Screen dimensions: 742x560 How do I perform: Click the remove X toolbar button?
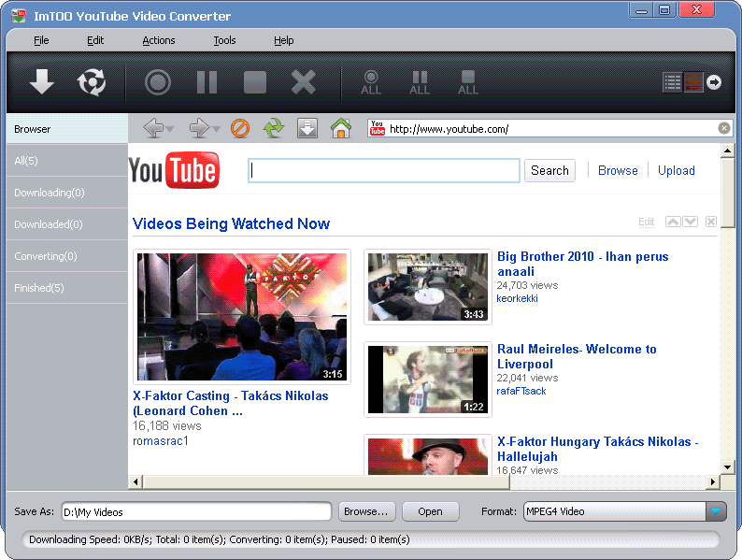click(x=304, y=82)
